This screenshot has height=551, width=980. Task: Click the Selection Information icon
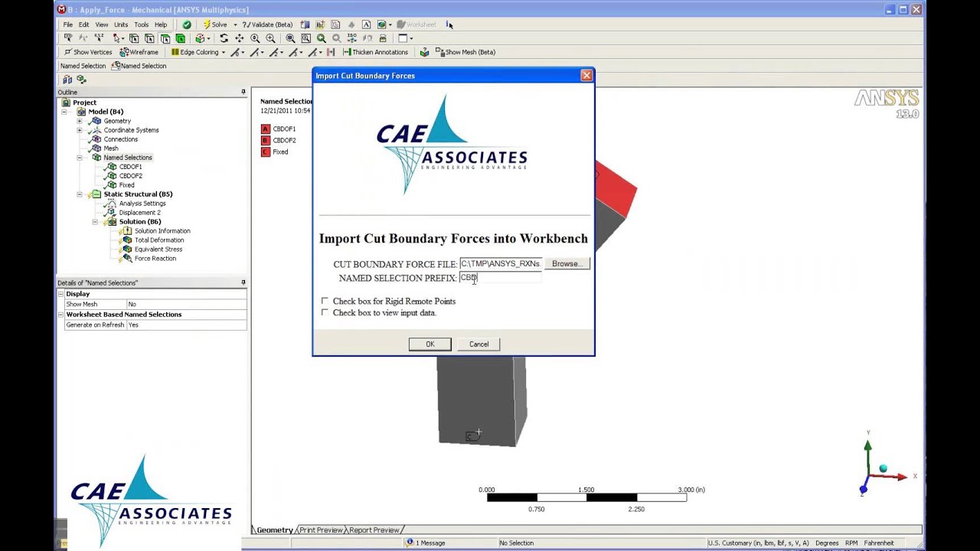[448, 24]
